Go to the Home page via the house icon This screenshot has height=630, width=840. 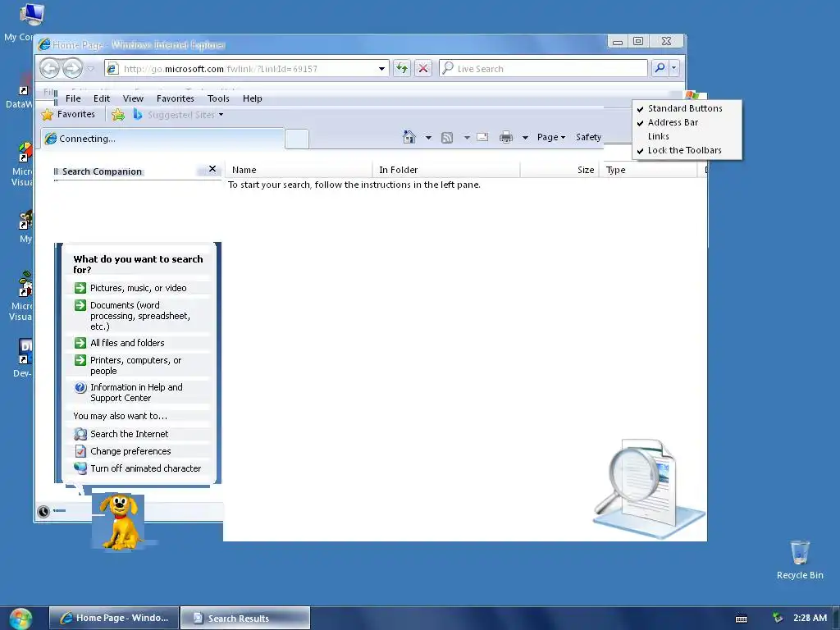point(409,137)
